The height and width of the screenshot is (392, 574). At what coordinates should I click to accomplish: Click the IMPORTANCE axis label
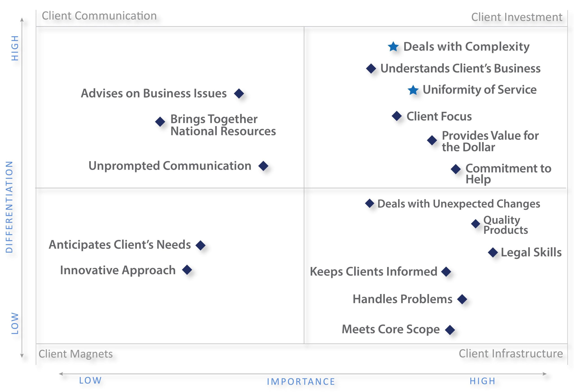[x=301, y=382]
